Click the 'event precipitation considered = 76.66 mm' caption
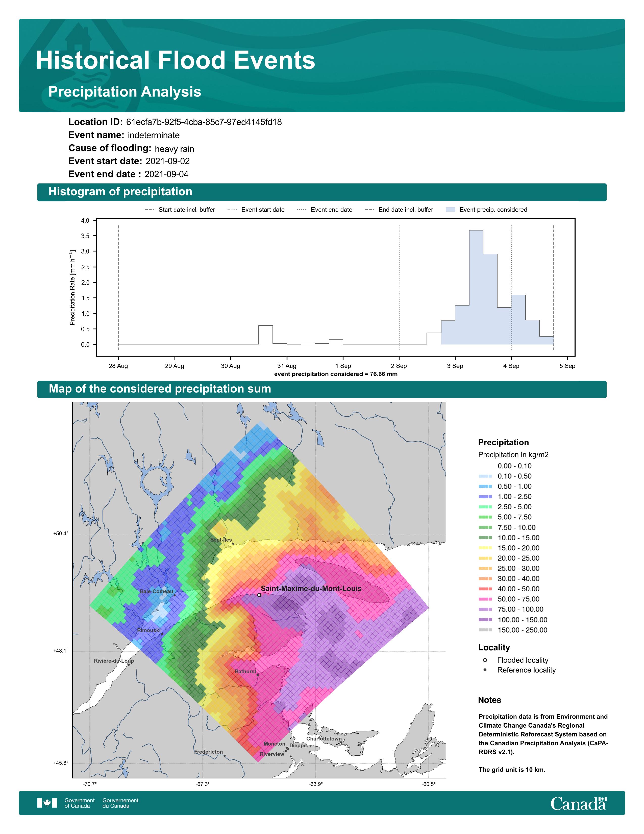 (x=336, y=374)
